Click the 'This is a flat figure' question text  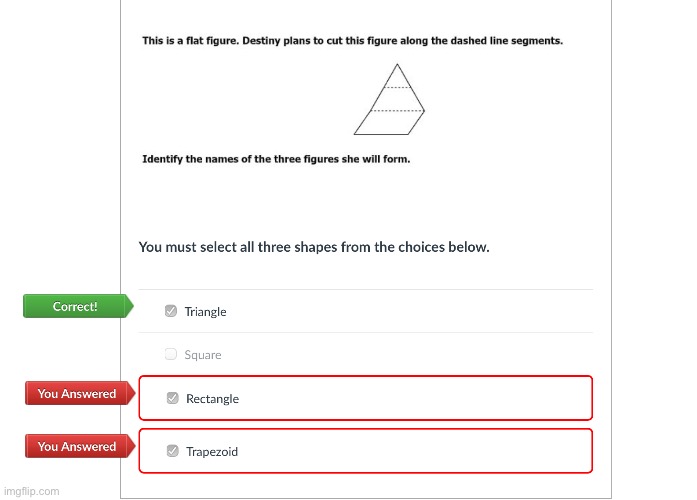click(353, 41)
